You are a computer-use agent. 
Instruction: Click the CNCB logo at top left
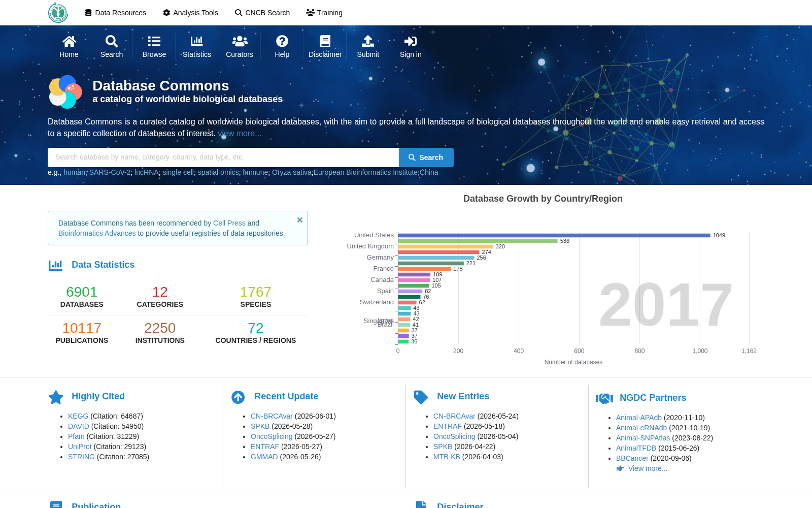[58, 13]
